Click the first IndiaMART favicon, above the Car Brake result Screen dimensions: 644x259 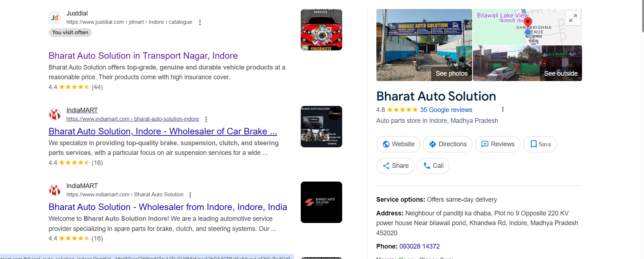(55, 115)
